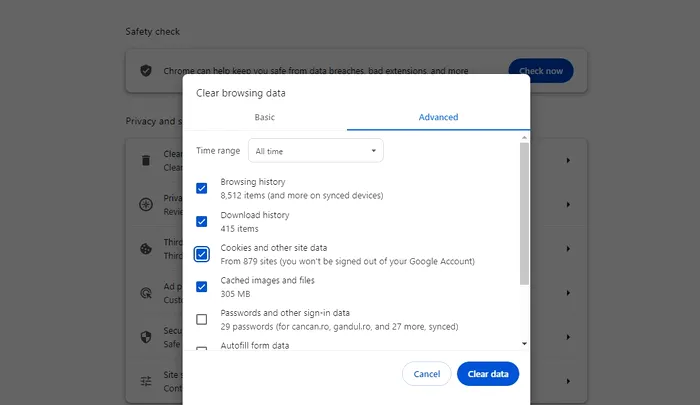
Task: Click the Safety check heading
Action: pyautogui.click(x=153, y=32)
